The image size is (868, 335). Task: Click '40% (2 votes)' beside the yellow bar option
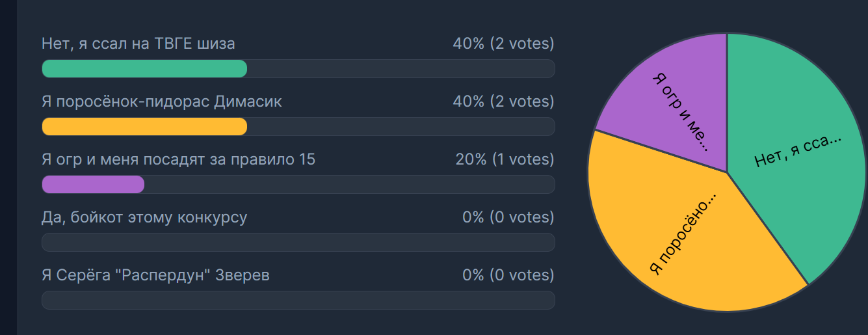click(x=503, y=101)
